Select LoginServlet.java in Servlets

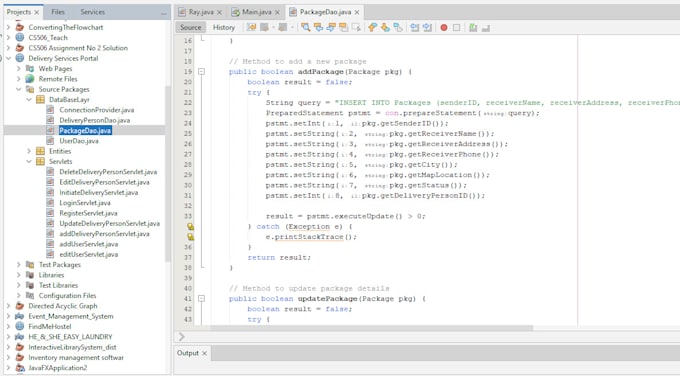click(85, 203)
